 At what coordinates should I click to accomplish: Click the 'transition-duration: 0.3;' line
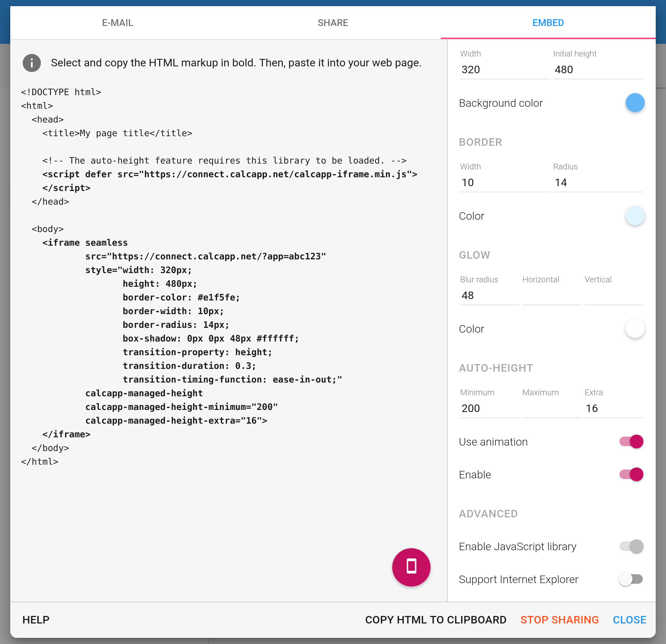[x=189, y=366]
